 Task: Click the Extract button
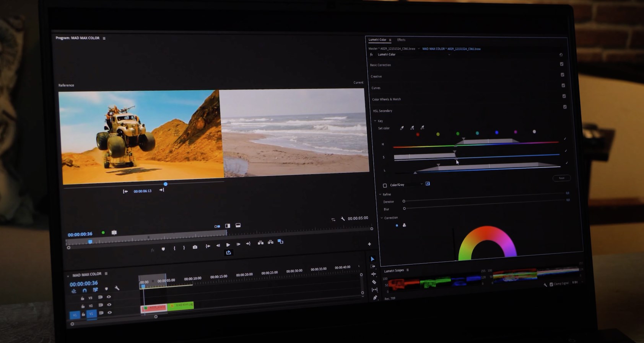pos(270,242)
